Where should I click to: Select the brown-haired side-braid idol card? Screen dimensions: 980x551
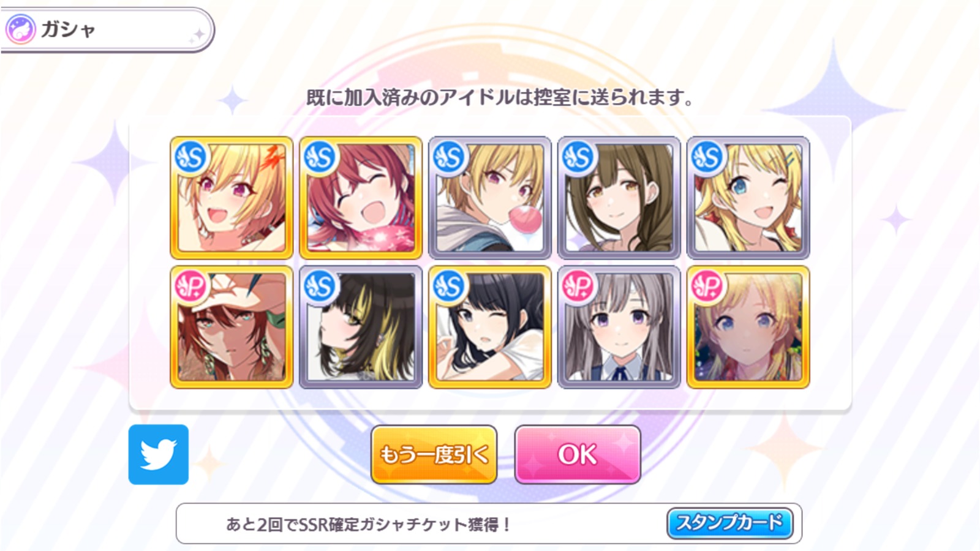(619, 198)
